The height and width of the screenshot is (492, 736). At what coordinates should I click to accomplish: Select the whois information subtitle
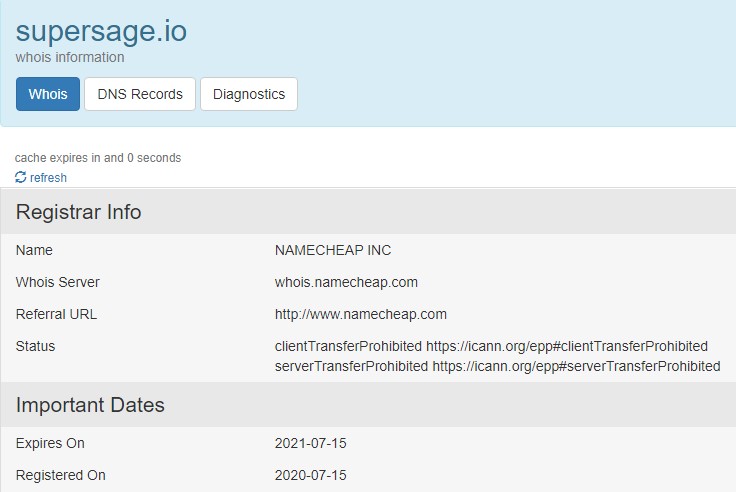[x=70, y=57]
